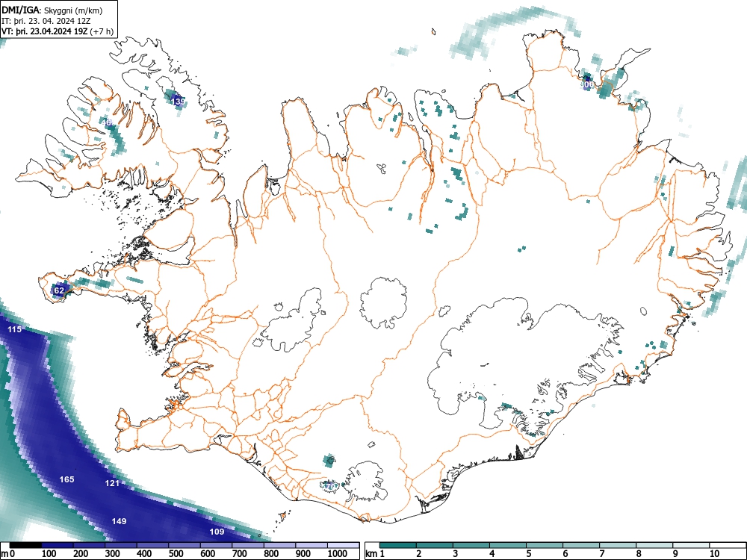Select the 200–300 m visibility color swatch
Image resolution: width=747 pixels, height=560 pixels.
click(x=89, y=545)
